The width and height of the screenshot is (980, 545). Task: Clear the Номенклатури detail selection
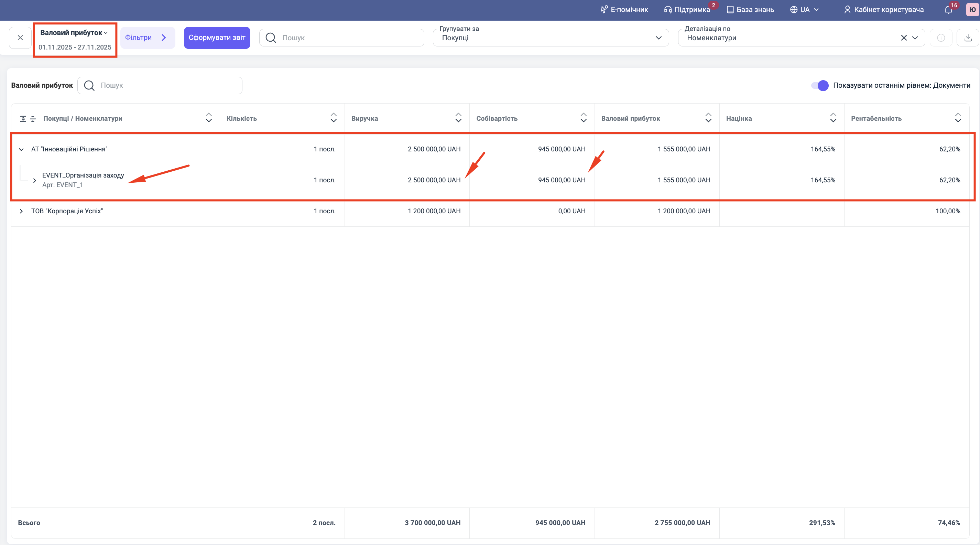(904, 38)
